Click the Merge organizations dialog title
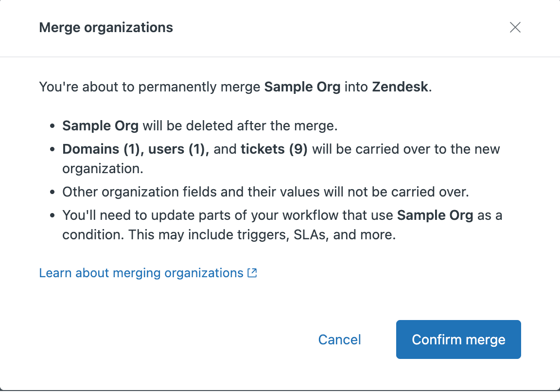The width and height of the screenshot is (560, 392). pyautogui.click(x=106, y=28)
